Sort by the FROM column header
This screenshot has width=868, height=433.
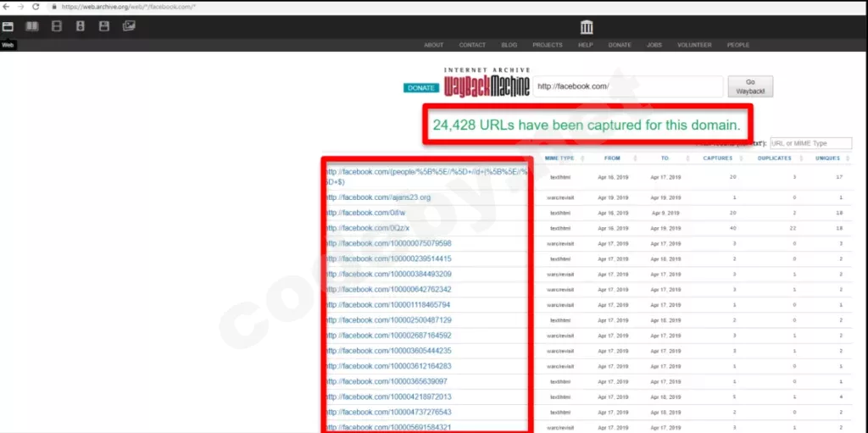click(x=612, y=158)
